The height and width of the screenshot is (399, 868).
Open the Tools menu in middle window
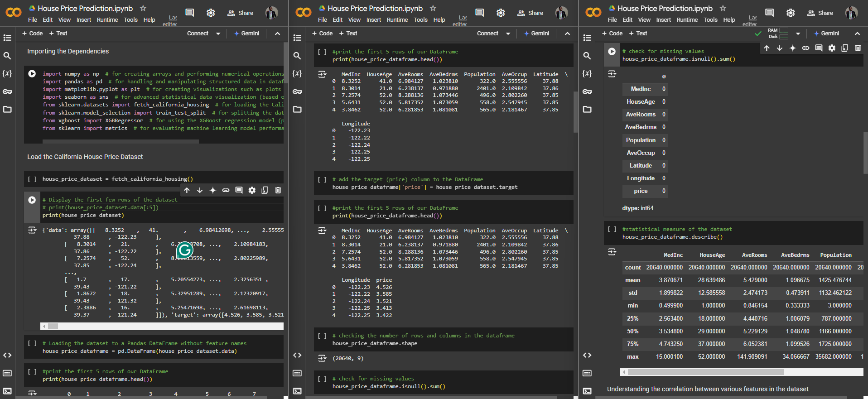420,20
